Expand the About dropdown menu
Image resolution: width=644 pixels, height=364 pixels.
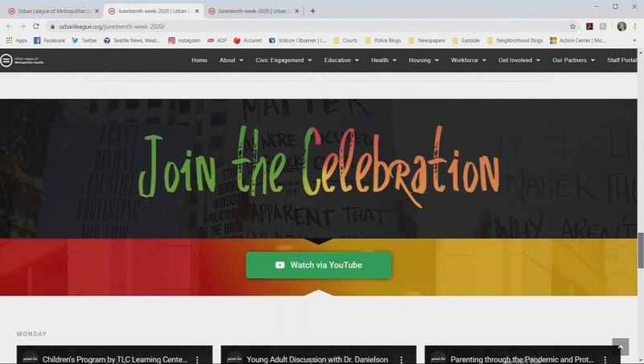click(x=231, y=60)
